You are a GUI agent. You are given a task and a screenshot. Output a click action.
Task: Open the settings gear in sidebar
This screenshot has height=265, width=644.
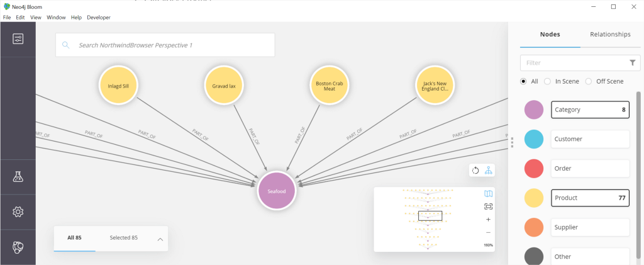[x=18, y=211]
